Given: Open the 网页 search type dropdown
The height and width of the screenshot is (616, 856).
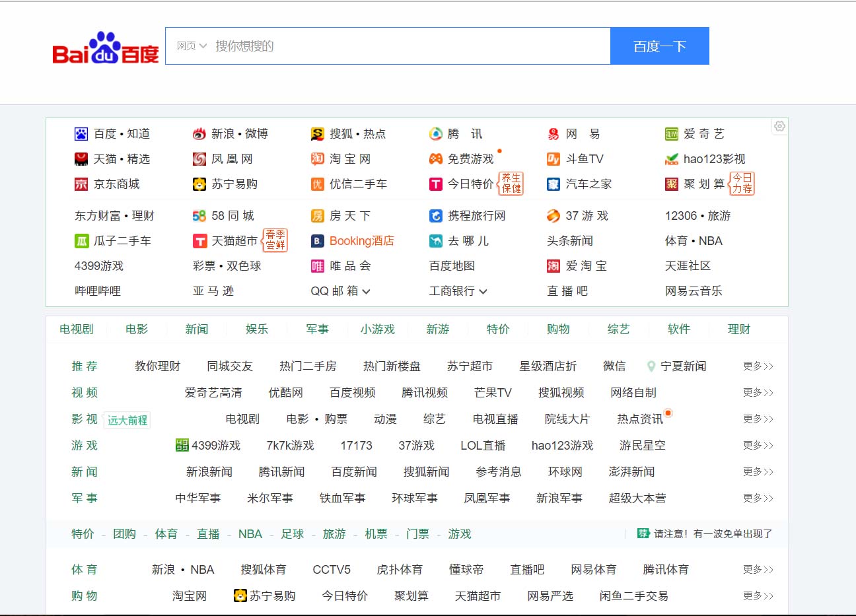Looking at the screenshot, I should click(192, 46).
